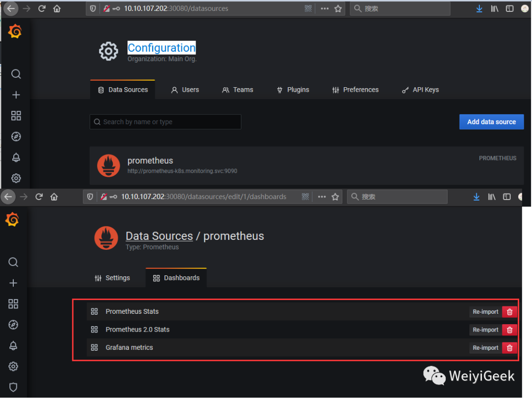The height and width of the screenshot is (401, 532).
Task: Delete the Prometheus Stats dashboard
Action: point(510,312)
